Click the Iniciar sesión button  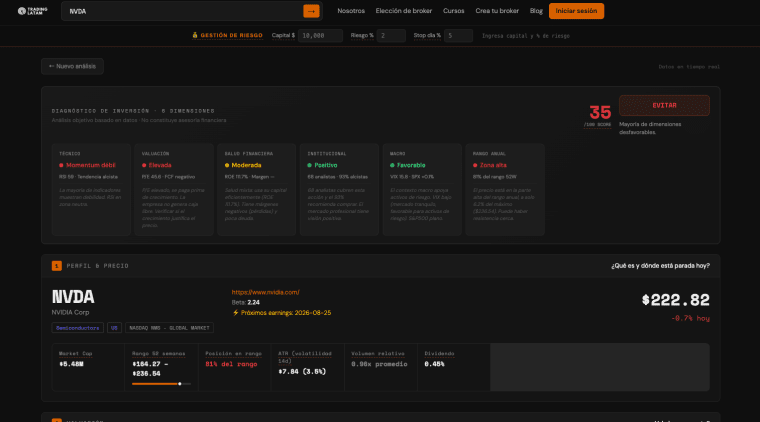[576, 11]
